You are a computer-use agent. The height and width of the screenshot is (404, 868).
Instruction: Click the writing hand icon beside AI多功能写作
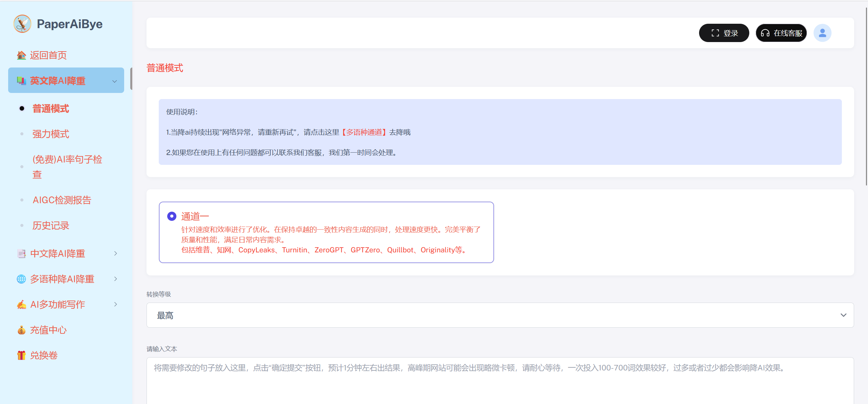[21, 305]
